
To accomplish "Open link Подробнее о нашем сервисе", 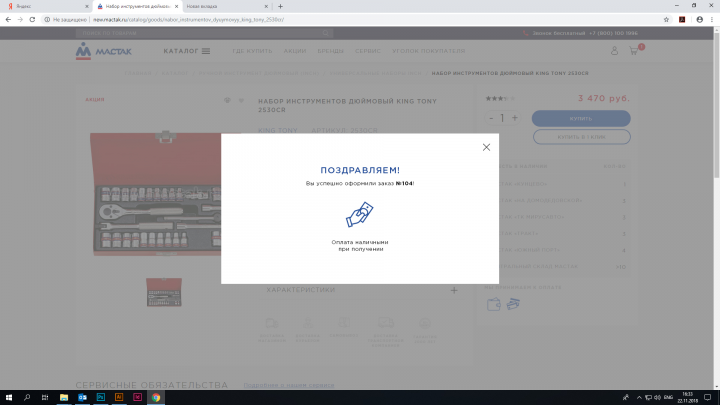I will [x=289, y=385].
